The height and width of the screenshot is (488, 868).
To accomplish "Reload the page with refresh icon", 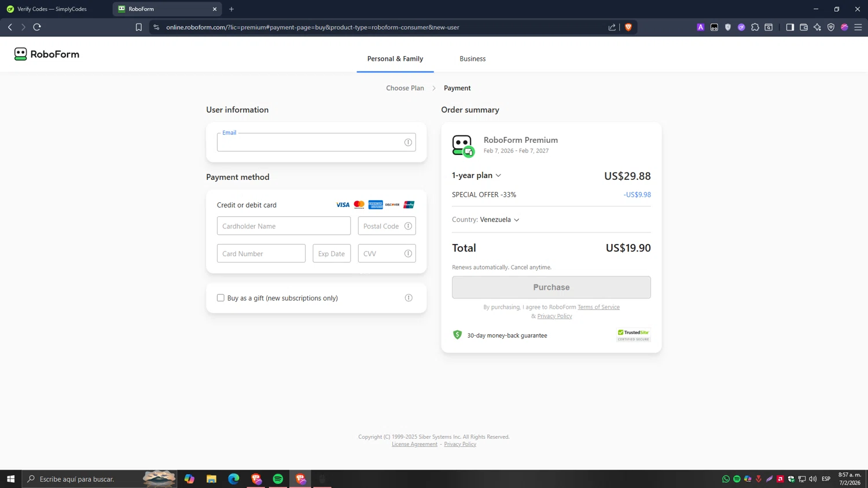I will [x=37, y=27].
